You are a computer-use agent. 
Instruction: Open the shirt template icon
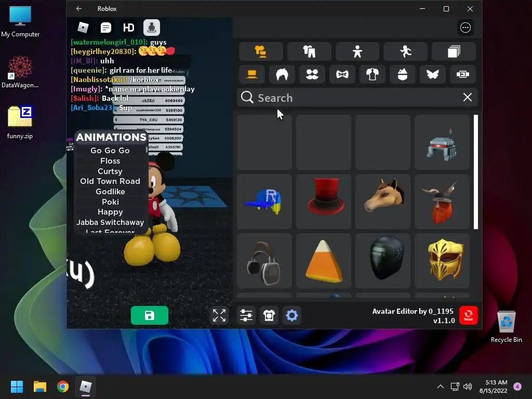269,315
